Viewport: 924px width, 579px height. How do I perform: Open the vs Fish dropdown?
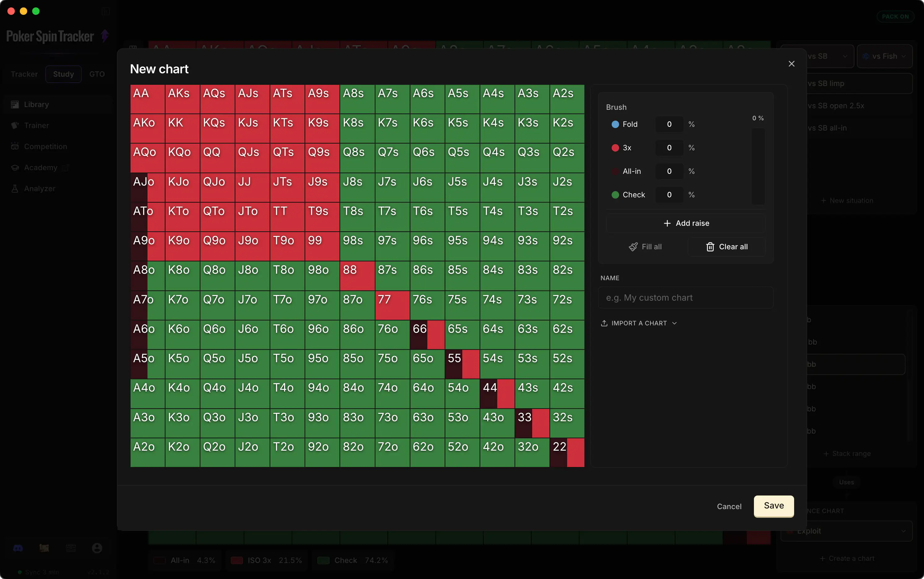click(x=884, y=56)
